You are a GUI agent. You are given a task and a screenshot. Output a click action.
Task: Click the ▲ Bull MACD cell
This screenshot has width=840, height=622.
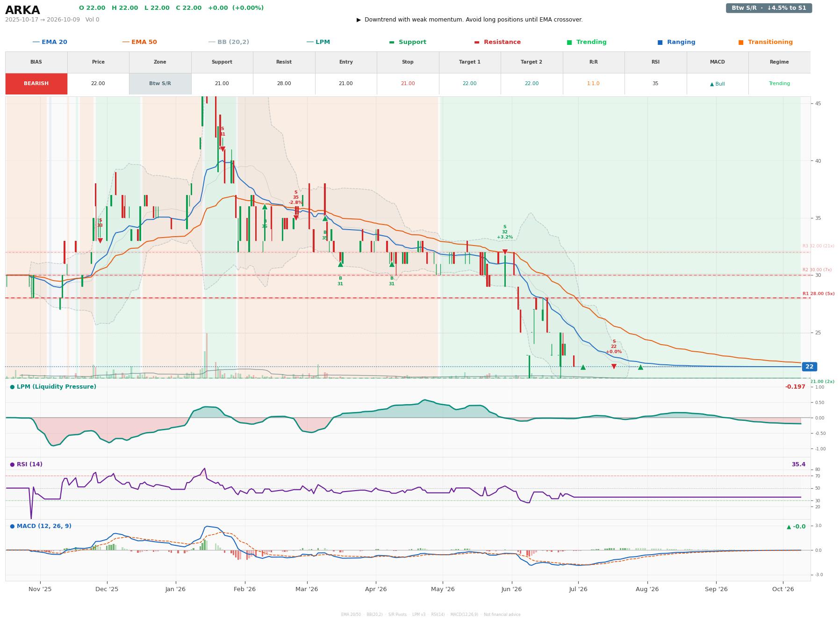pos(718,84)
